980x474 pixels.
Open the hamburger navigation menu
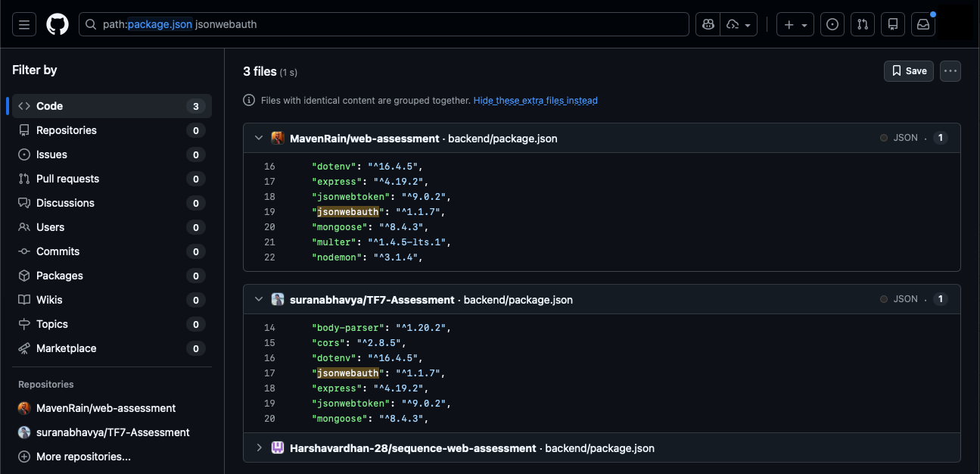24,24
